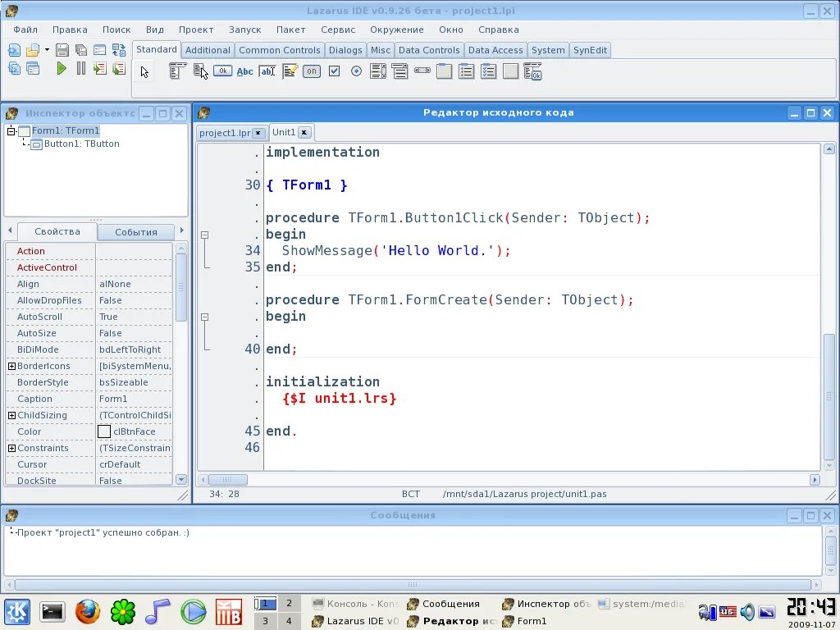Pick the TListBox component from the palette
Screen dimensions: 840x630
pyautogui.click(x=378, y=71)
